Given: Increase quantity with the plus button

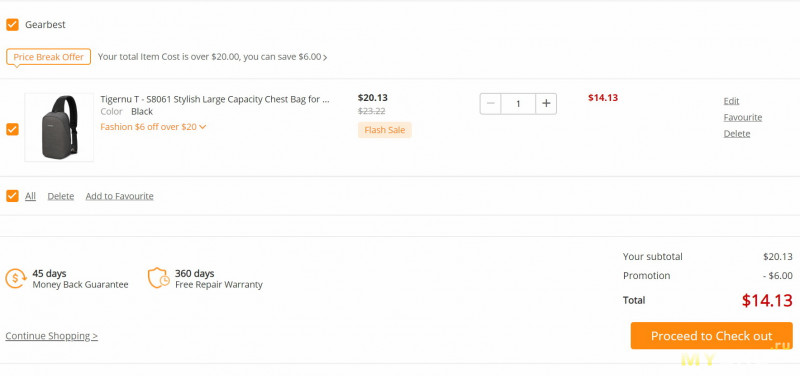Looking at the screenshot, I should click(546, 104).
